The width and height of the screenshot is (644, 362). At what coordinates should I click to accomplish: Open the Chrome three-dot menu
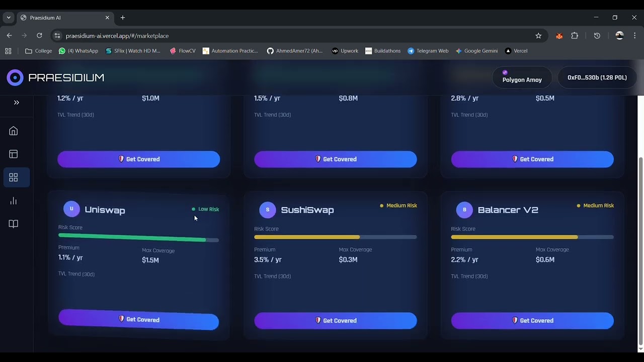(634, 36)
